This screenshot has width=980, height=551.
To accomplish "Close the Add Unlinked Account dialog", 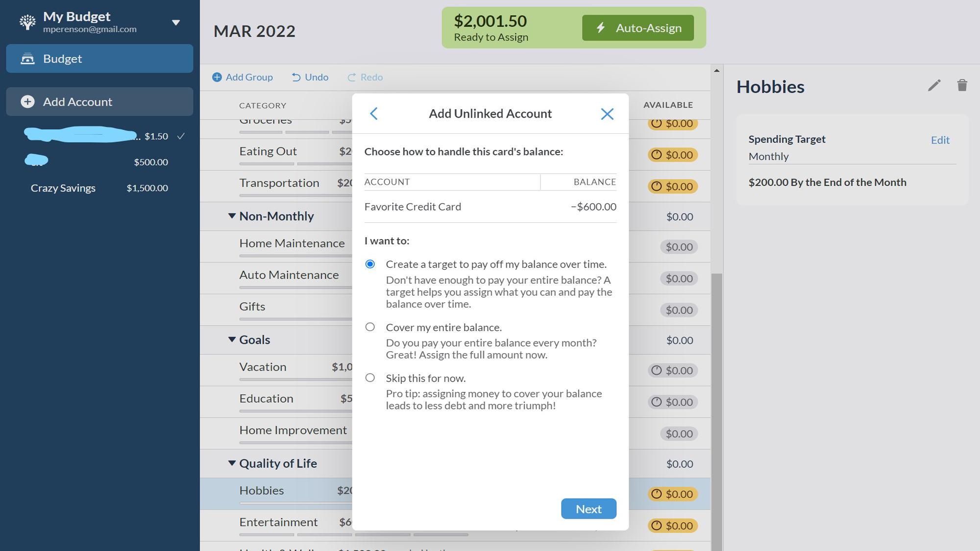I will pyautogui.click(x=607, y=114).
